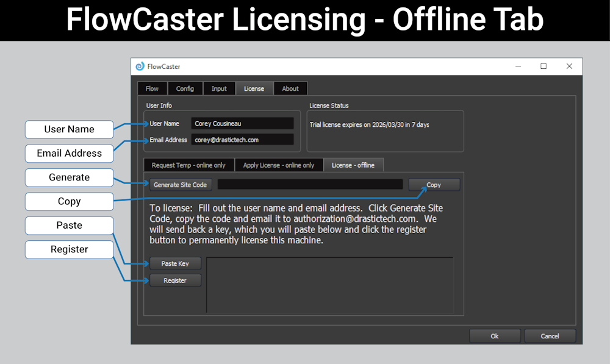
Task: Open Request Temp - online only tab
Action: [188, 165]
